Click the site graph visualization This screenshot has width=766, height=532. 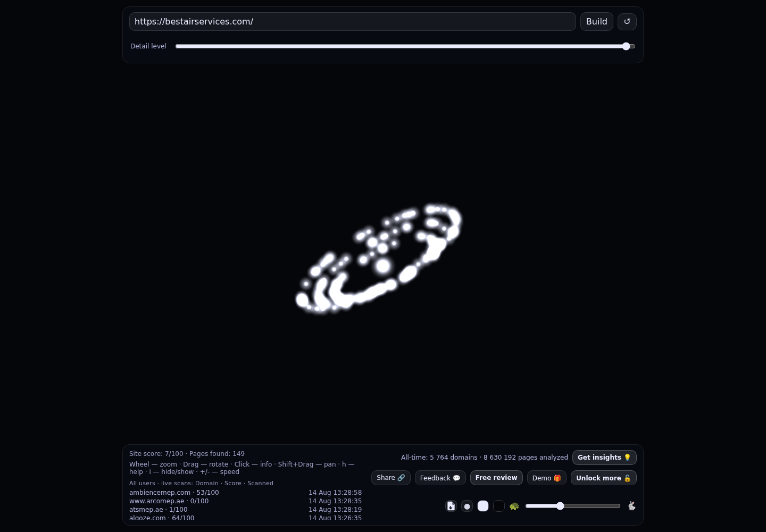click(379, 259)
